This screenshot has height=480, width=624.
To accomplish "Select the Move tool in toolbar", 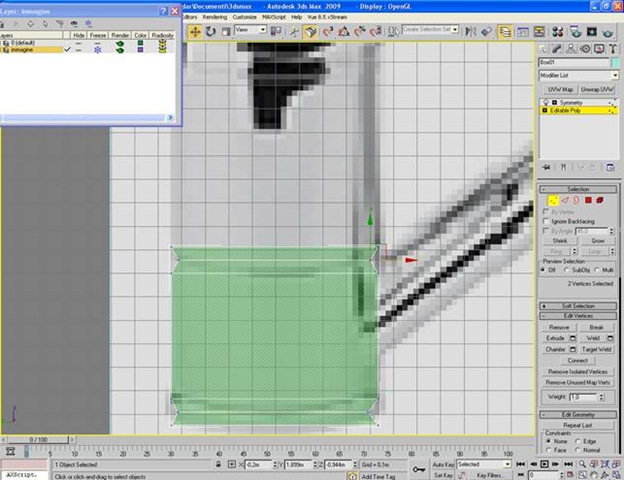I will click(x=195, y=31).
